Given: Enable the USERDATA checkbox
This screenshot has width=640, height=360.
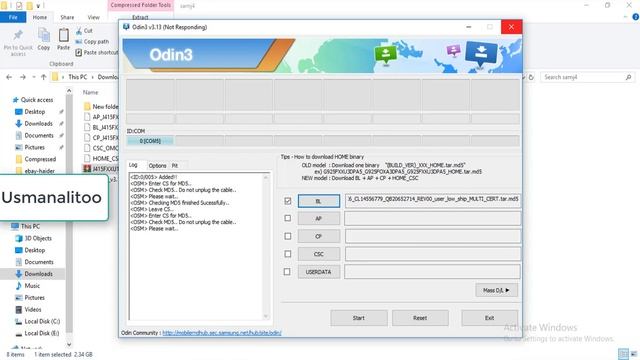Looking at the screenshot, I should (287, 271).
